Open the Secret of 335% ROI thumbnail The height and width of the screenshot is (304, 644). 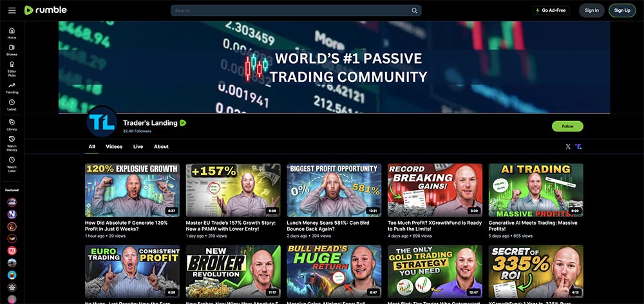pos(536,272)
